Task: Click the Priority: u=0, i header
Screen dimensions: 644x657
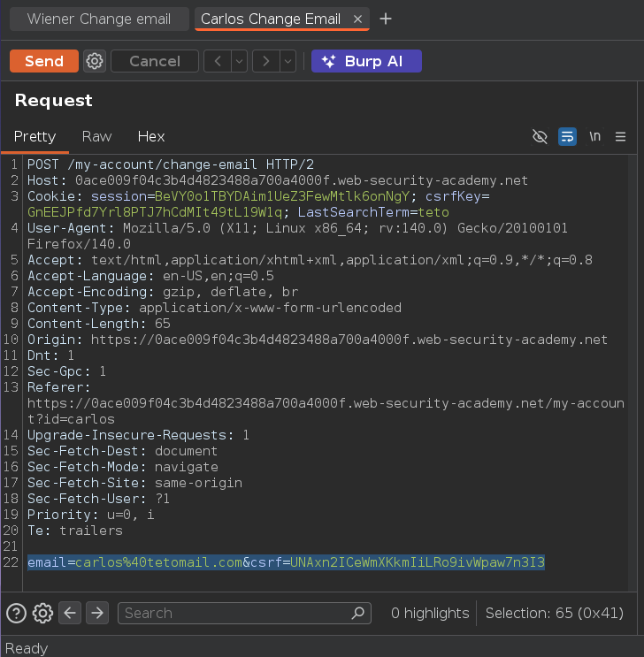Action: (x=90, y=515)
